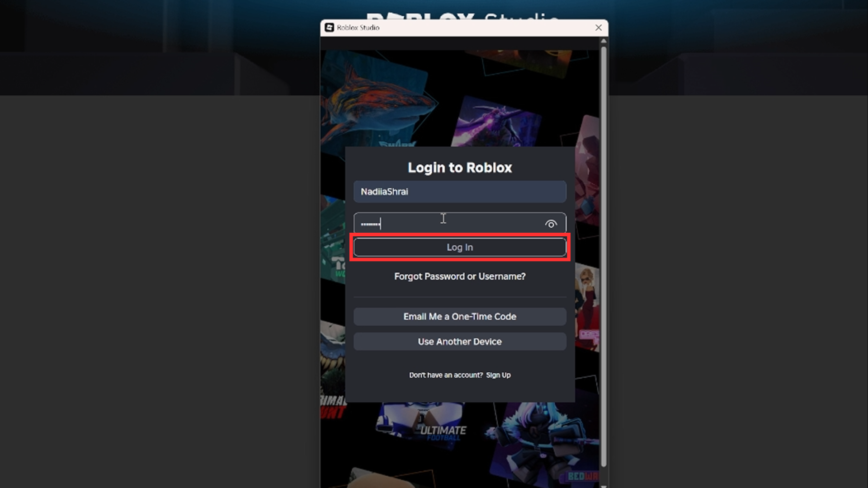Choose Email Me a One-Time Code
This screenshot has height=488, width=868.
click(460, 317)
